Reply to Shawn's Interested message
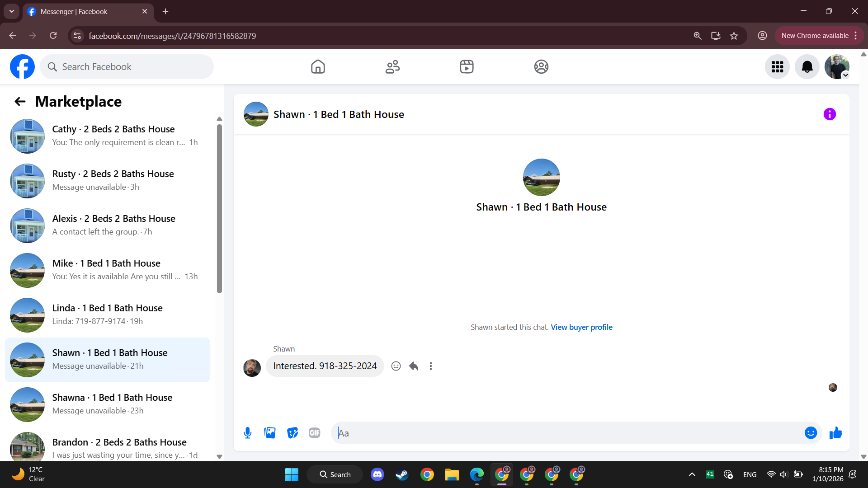This screenshot has height=488, width=868. click(414, 366)
